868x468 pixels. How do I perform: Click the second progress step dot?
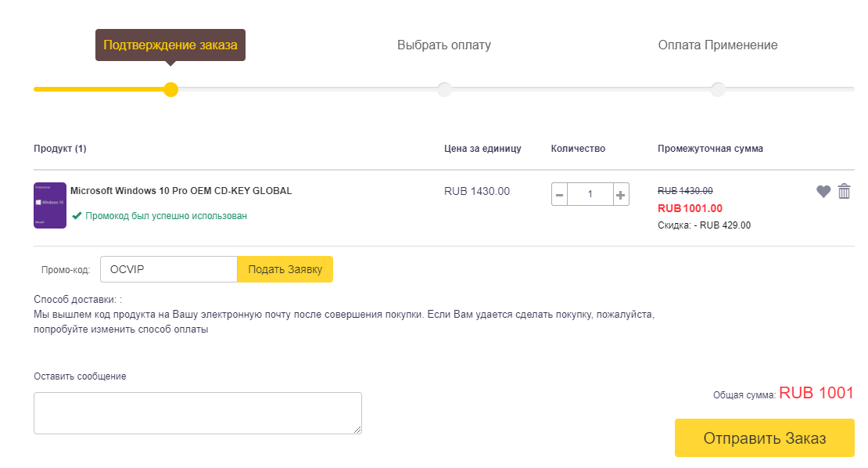coord(444,89)
